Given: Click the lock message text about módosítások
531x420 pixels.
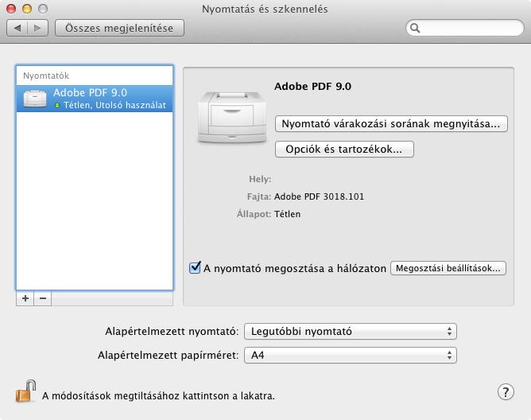Looking at the screenshot, I should pos(158,395).
